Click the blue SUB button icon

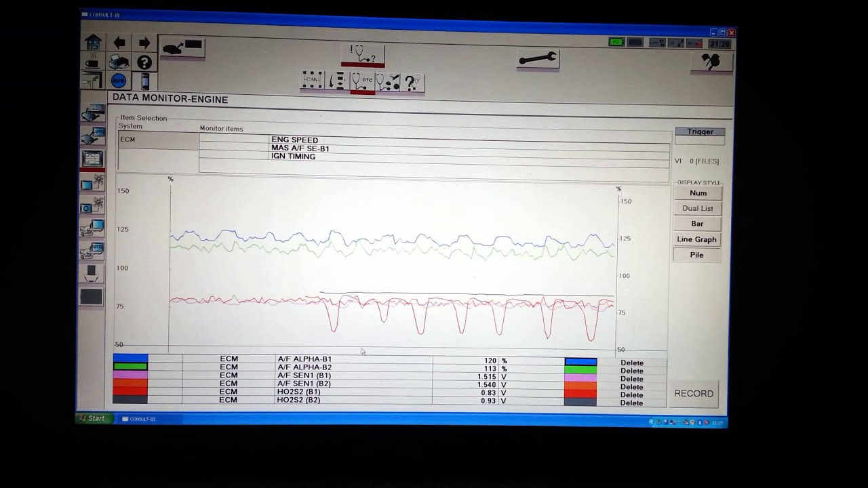tap(119, 81)
